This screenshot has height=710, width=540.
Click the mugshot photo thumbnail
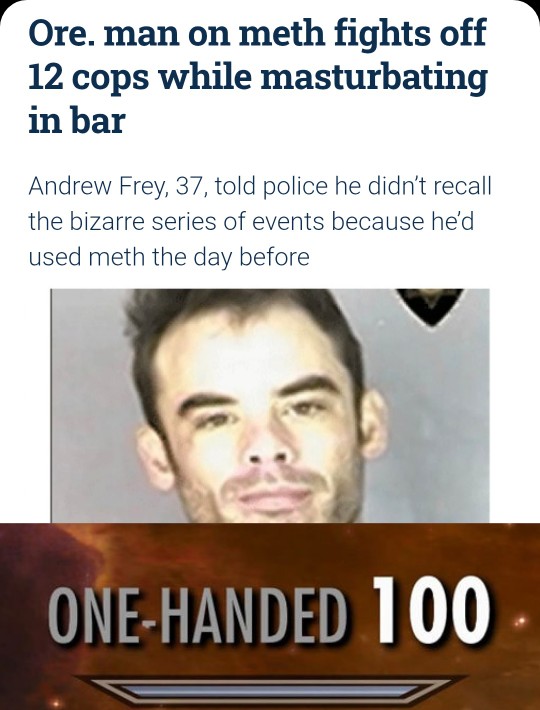pyautogui.click(x=270, y=406)
